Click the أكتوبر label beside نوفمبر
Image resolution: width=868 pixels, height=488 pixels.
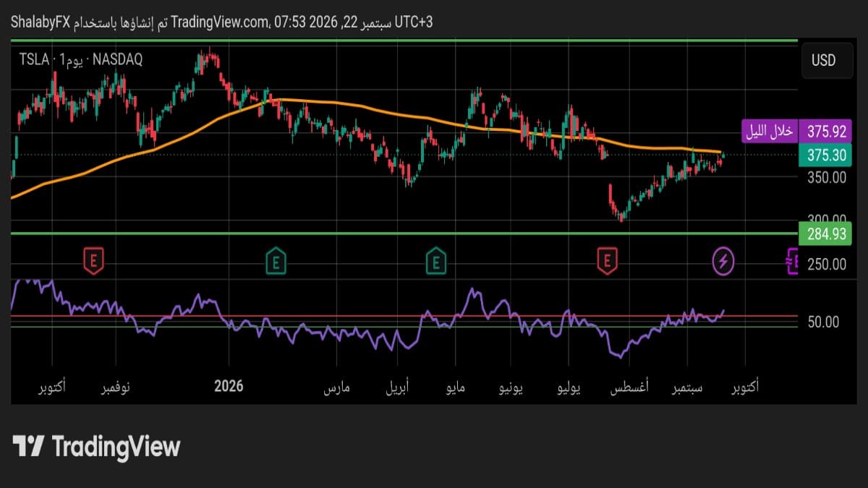[x=52, y=387]
